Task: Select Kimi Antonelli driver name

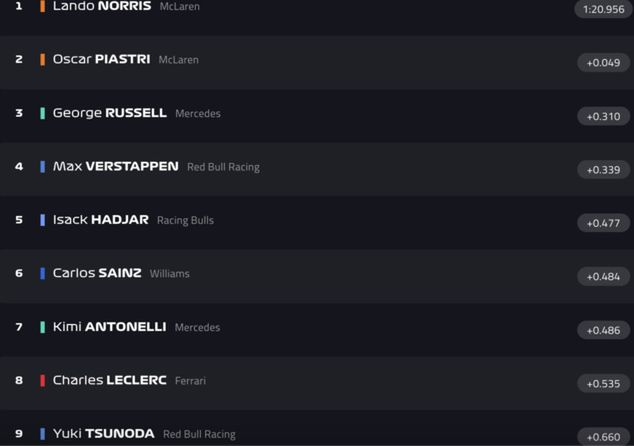Action: click(109, 327)
